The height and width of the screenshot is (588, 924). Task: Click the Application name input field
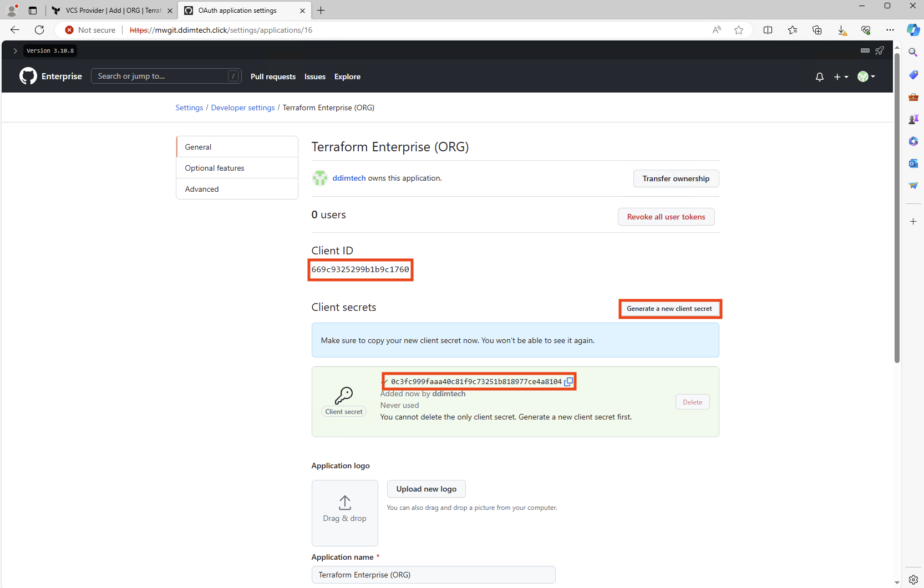[433, 575]
